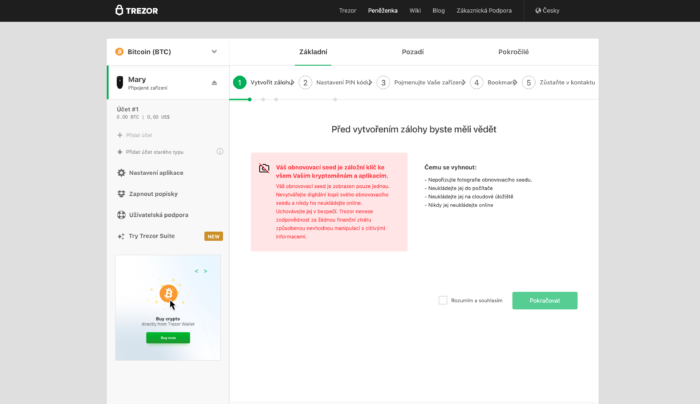Check the Rozumím a souhlasím checkbox
Viewport: 700px width, 404px height.
coord(443,300)
